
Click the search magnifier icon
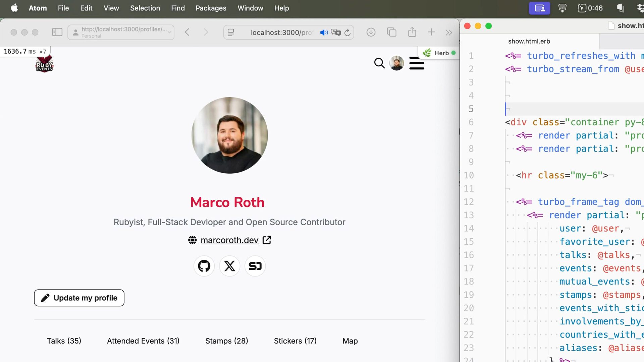click(x=379, y=63)
